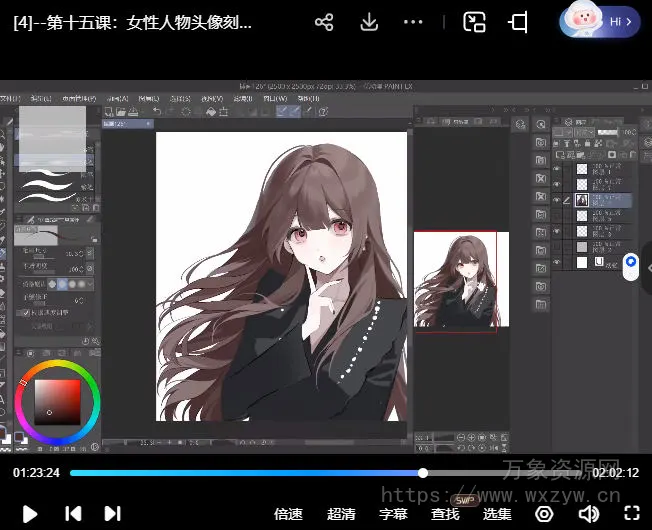Click the picture-in-picture window icon
This screenshot has width=652, height=530.
475,22
